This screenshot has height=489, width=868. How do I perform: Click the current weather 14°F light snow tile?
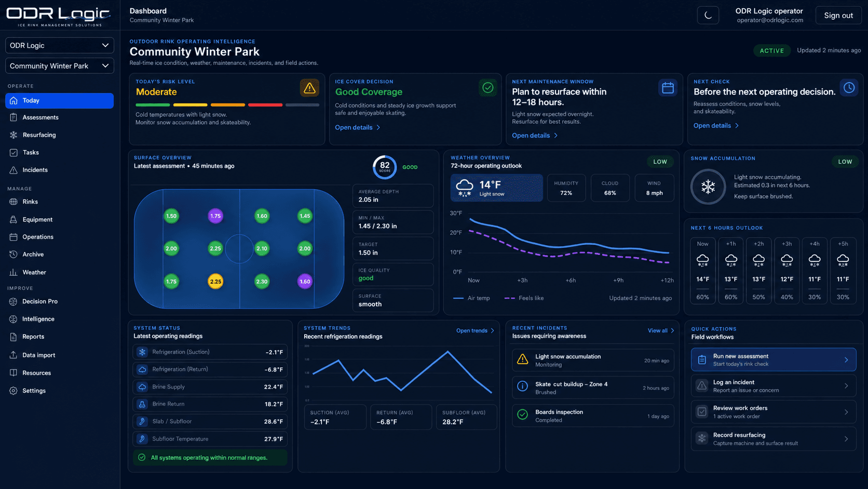coord(496,188)
